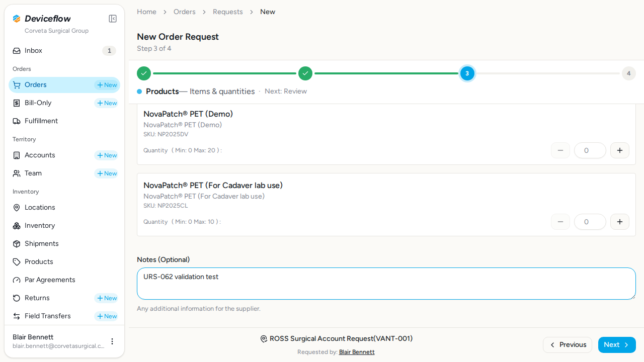
Task: Click NovaPatch PET (Demo) quantity field
Action: [590, 150]
